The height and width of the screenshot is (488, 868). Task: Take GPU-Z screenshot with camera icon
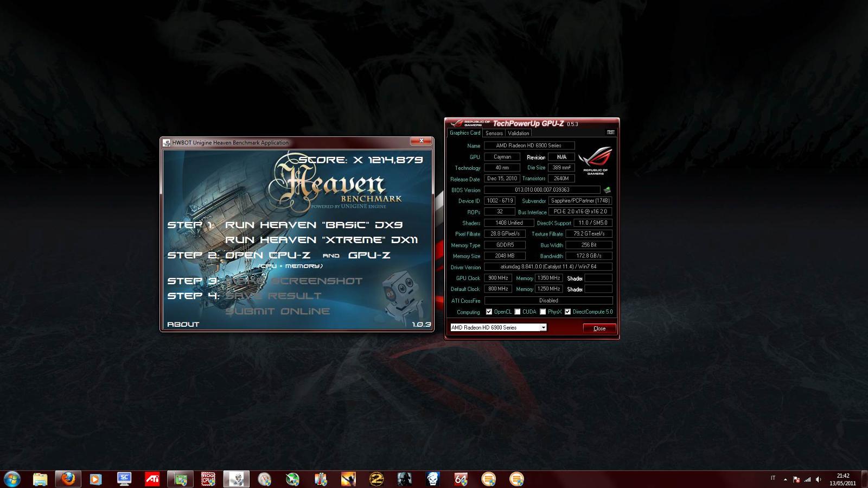click(610, 132)
